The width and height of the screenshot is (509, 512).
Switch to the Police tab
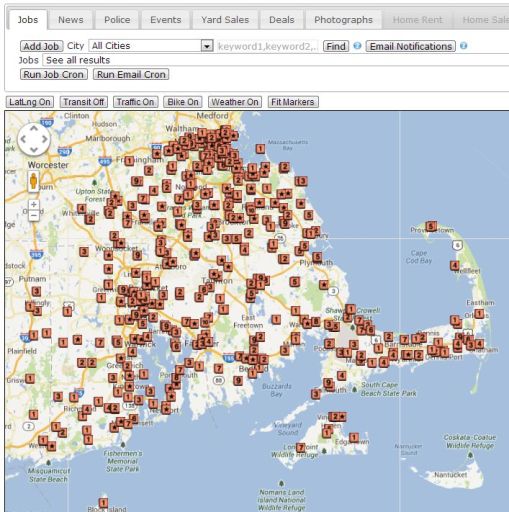(x=117, y=20)
